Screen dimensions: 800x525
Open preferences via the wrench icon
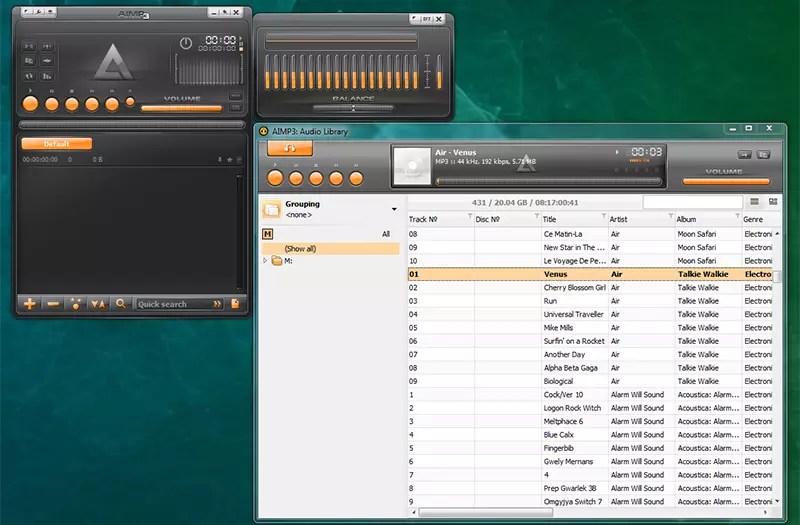pos(38,12)
